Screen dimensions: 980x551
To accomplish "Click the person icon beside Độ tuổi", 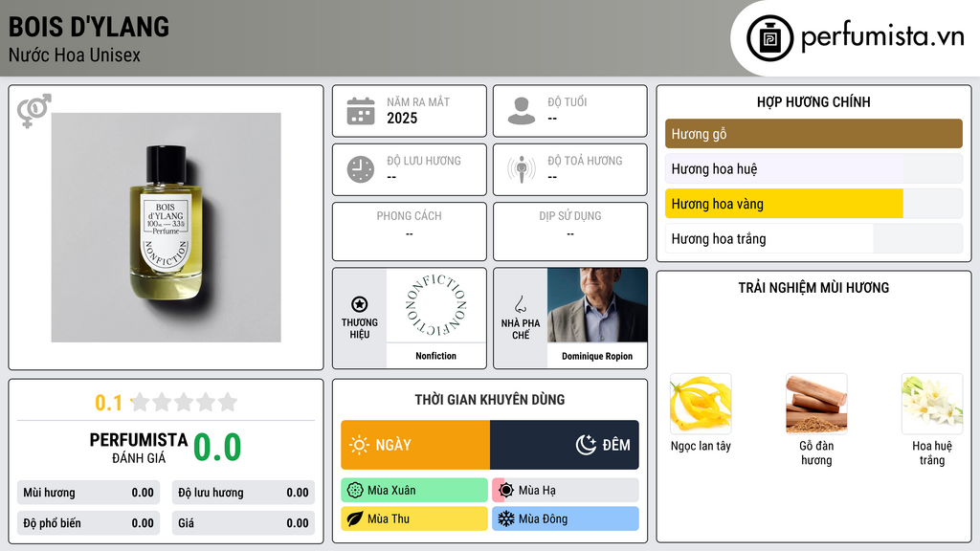I will (x=522, y=111).
